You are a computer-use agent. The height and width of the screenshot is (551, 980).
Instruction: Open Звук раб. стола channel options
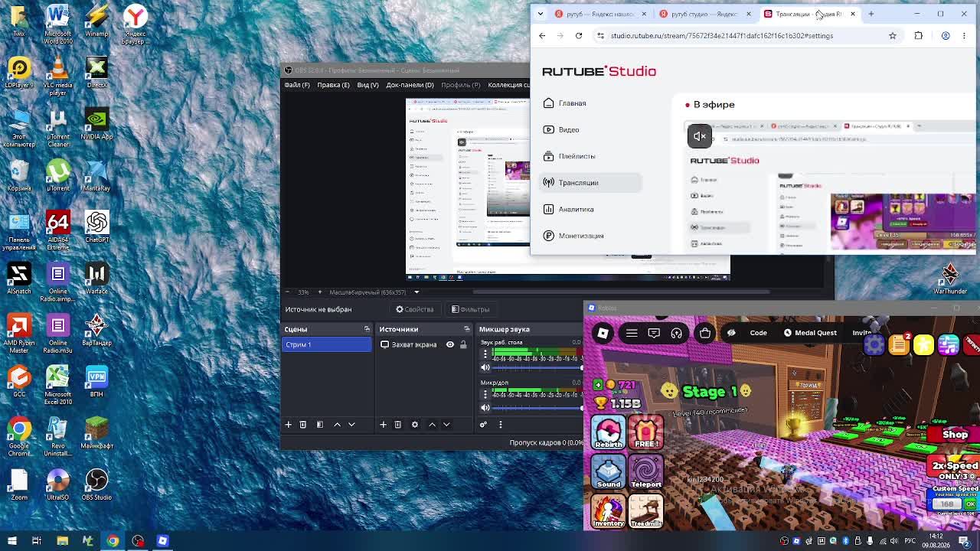point(485,354)
